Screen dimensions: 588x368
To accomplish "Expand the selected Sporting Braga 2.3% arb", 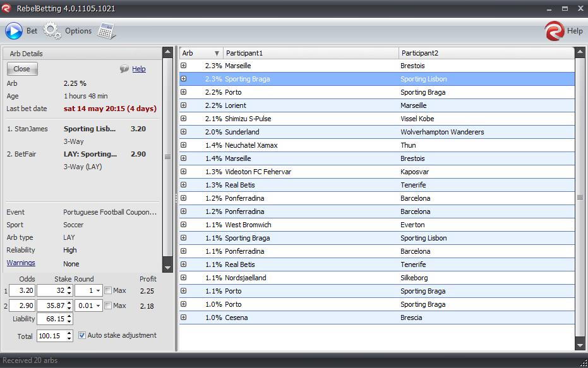I will (x=183, y=79).
